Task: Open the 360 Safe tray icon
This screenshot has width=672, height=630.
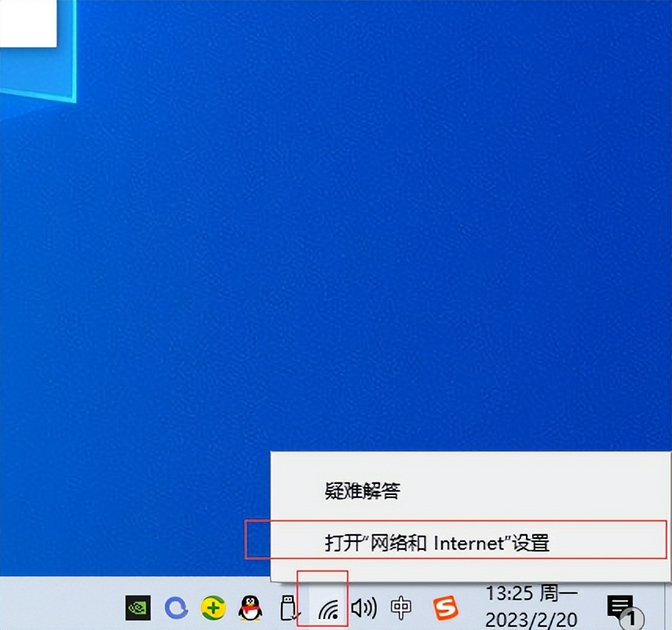Action: click(212, 607)
